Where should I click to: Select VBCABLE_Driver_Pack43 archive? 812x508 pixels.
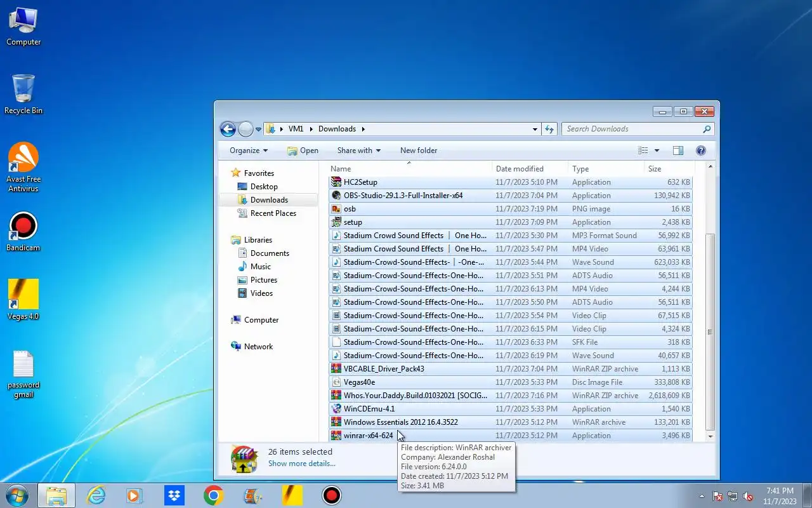pyautogui.click(x=510, y=369)
